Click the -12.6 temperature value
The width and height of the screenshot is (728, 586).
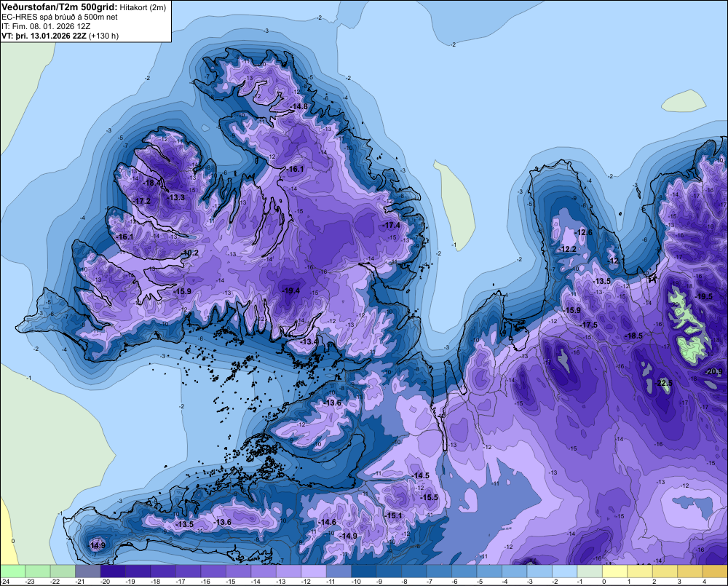click(x=584, y=232)
